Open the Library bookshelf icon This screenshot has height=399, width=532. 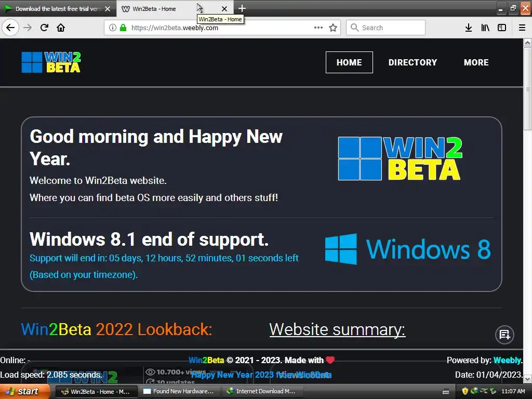[x=485, y=28]
